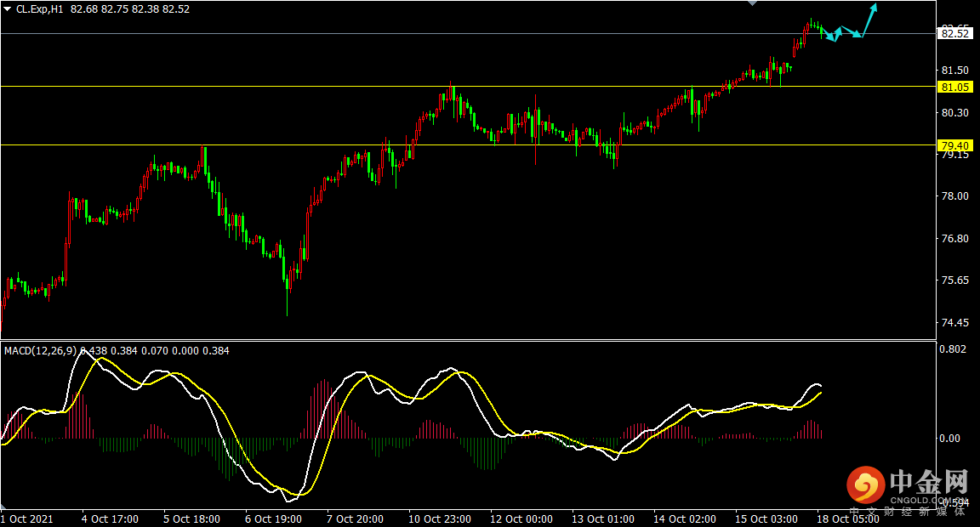Click the 15 Oct 03:00 time label
The image size is (980, 527).
coord(766,518)
